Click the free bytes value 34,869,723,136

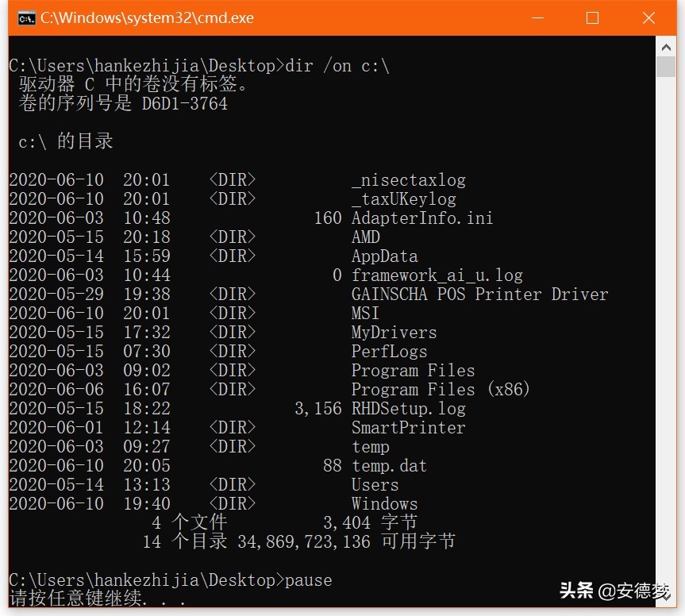(x=304, y=541)
